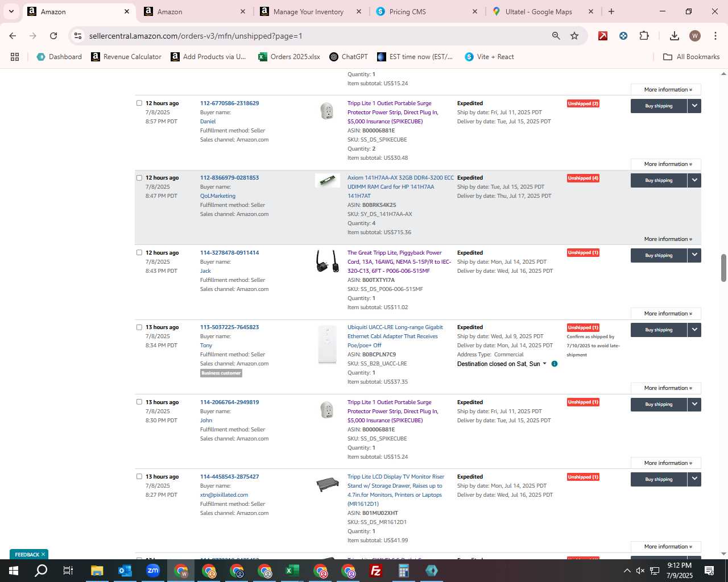Select checkbox for order 112-8366979-0281853

139,177
